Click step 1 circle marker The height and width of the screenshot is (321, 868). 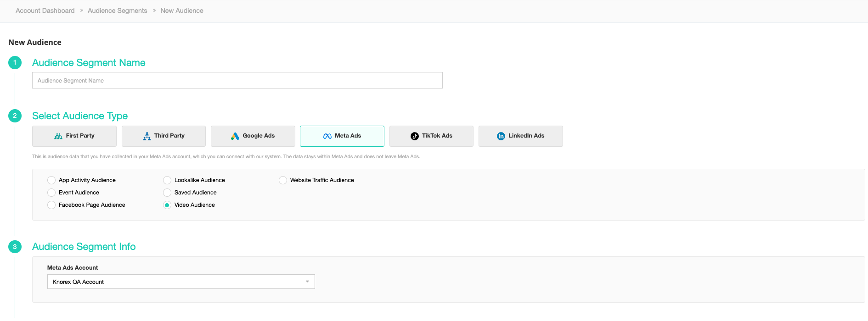click(x=15, y=63)
